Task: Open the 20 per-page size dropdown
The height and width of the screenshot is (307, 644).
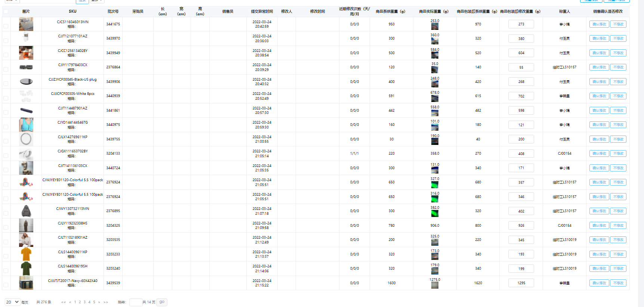Action: pos(12,302)
